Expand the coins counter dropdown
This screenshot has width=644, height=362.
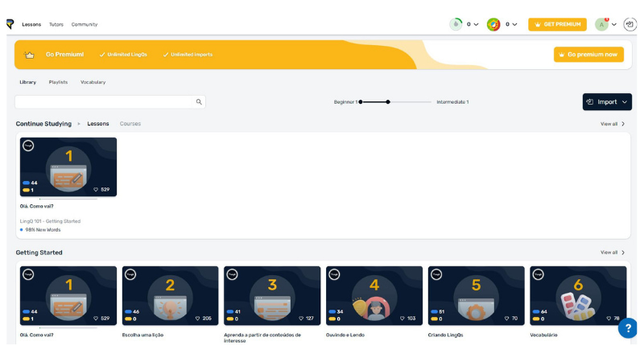point(514,25)
